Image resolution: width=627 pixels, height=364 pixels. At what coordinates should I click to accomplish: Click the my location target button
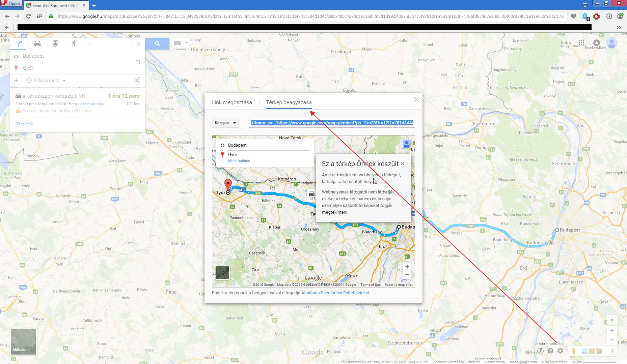pos(612,320)
